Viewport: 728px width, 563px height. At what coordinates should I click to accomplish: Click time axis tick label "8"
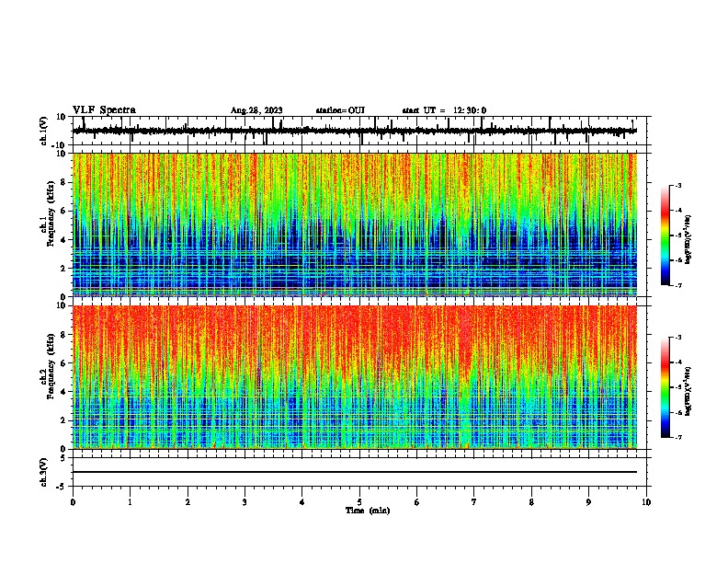pyautogui.click(x=531, y=502)
